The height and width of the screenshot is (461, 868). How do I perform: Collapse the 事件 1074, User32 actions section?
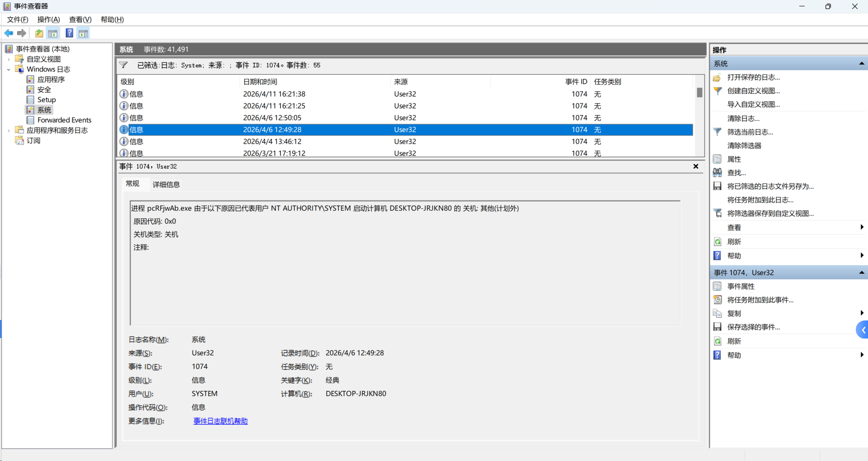tap(862, 273)
